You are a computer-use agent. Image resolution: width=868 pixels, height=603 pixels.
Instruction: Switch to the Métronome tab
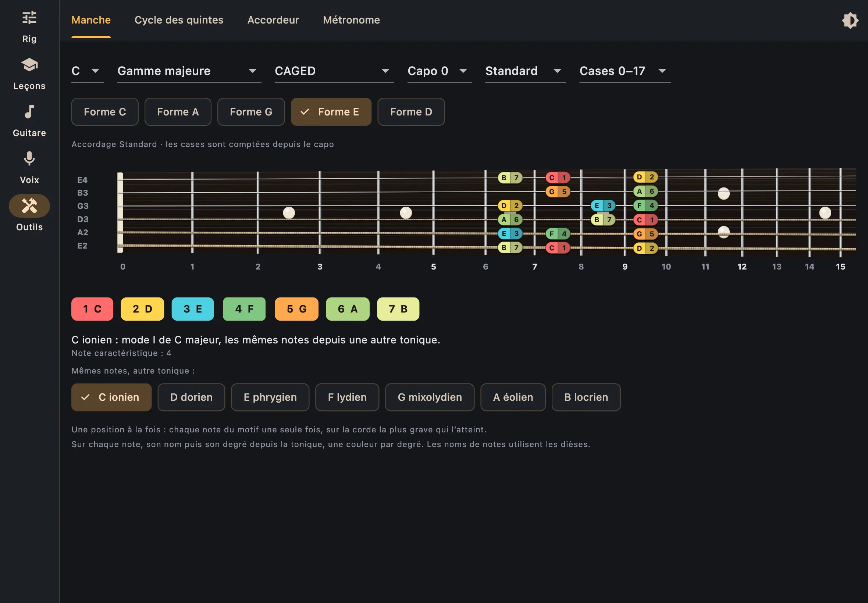click(x=352, y=20)
